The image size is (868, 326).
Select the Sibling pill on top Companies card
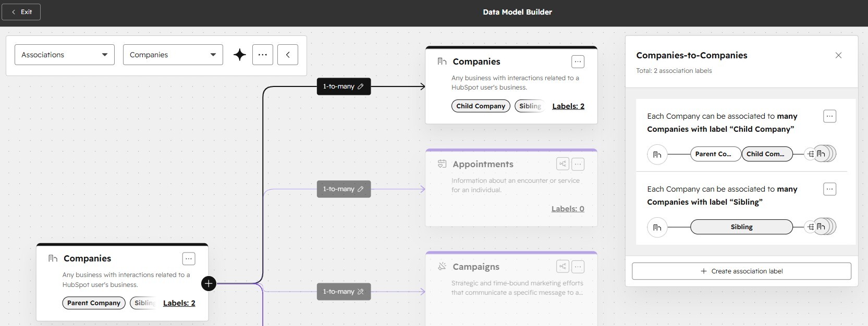tap(530, 106)
